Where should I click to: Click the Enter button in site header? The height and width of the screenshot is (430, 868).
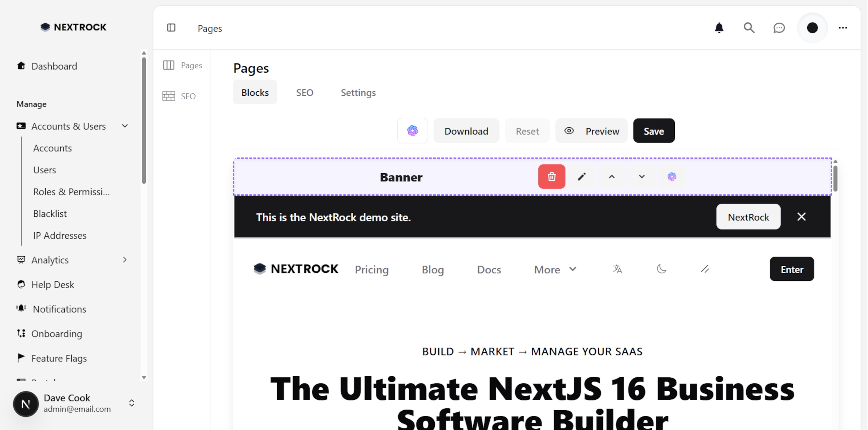pos(792,269)
